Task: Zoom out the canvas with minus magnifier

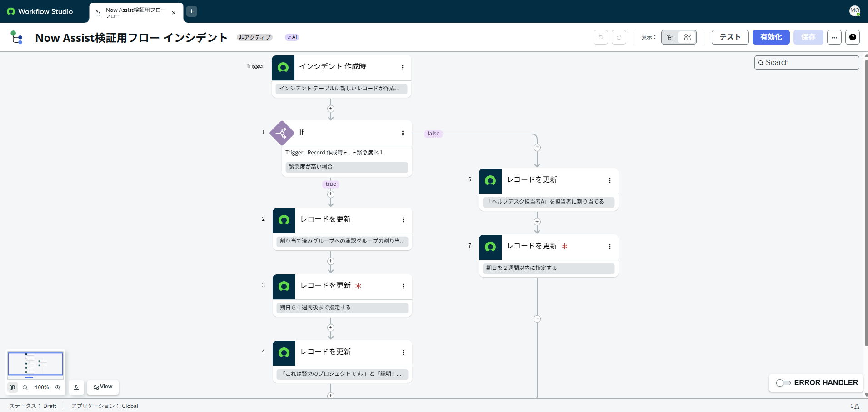Action: tap(25, 387)
